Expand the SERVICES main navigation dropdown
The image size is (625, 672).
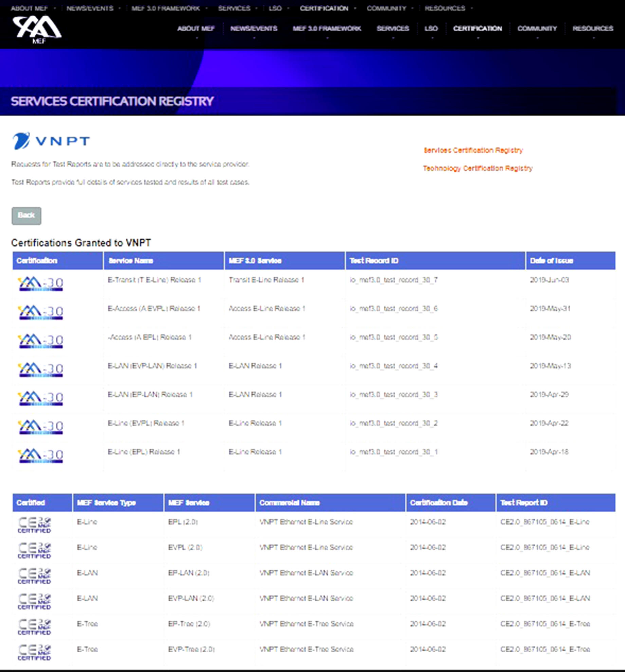click(x=393, y=29)
